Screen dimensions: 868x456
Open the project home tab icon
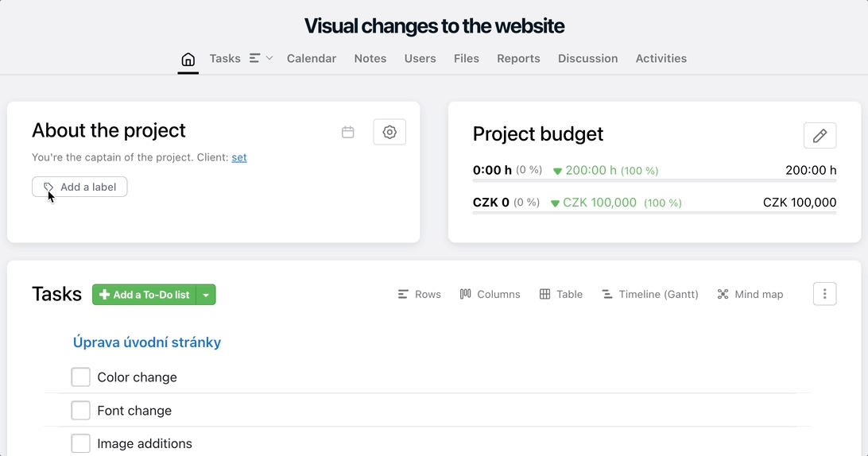[x=188, y=59]
